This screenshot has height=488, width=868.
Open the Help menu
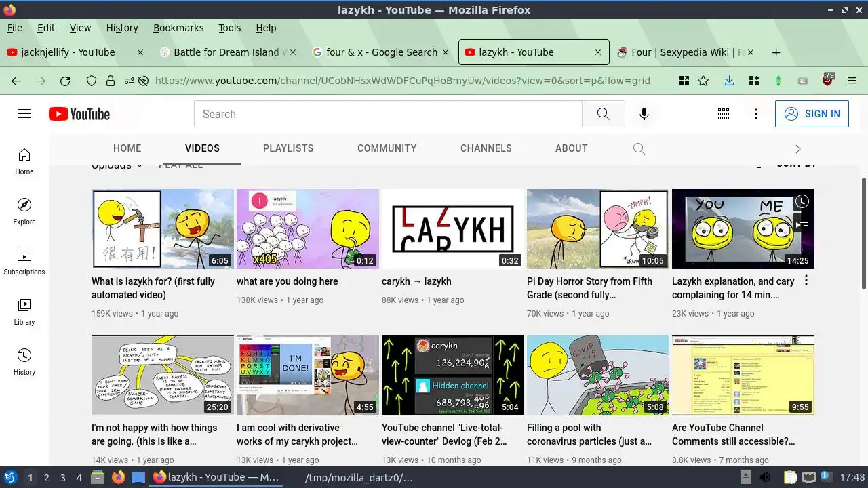pos(266,28)
